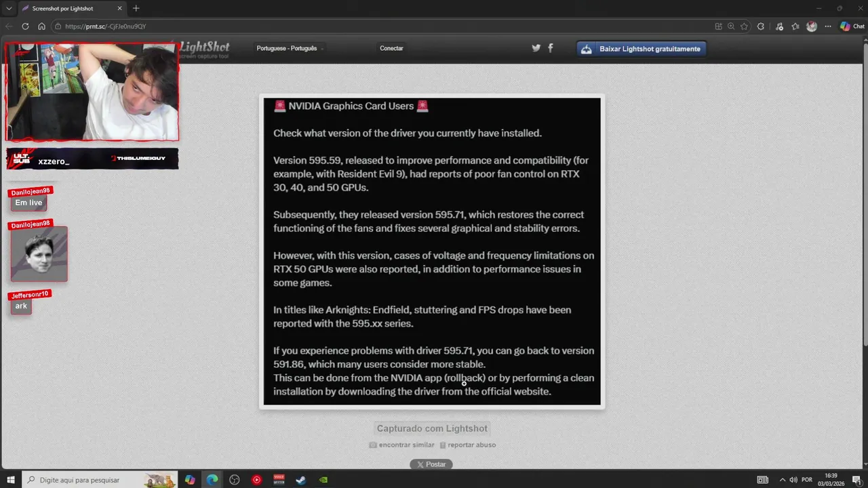Click the LightShot logo
868x488 pixels.
(x=205, y=49)
